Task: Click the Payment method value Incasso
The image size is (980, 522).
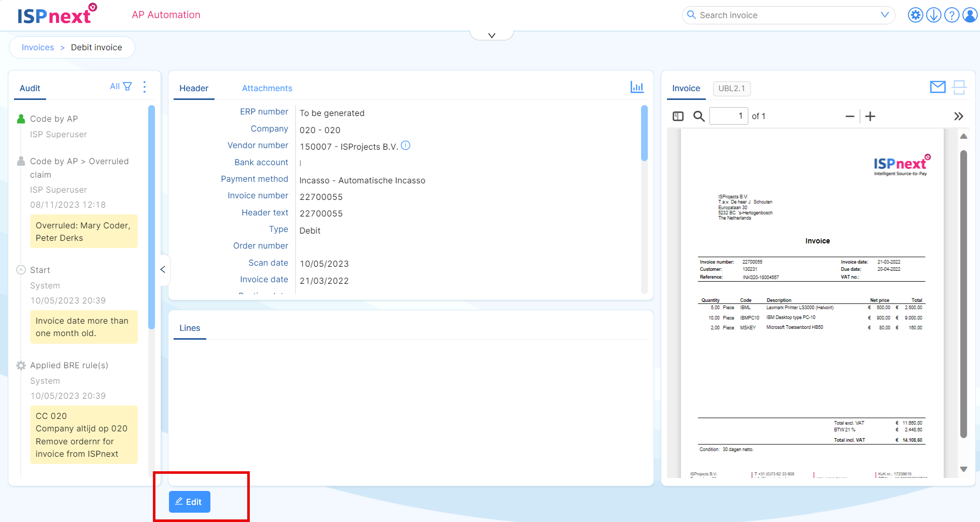Action: tap(362, 180)
